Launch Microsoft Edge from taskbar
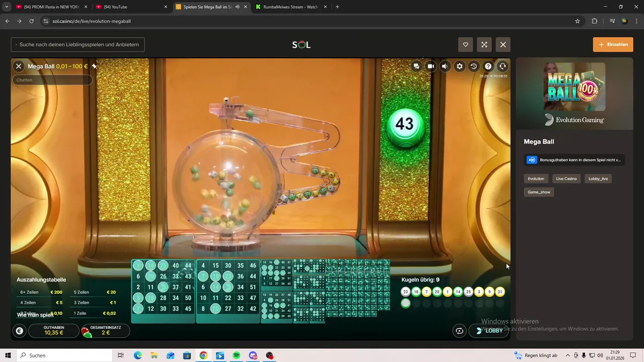The width and height of the screenshot is (644, 362). tap(137, 355)
